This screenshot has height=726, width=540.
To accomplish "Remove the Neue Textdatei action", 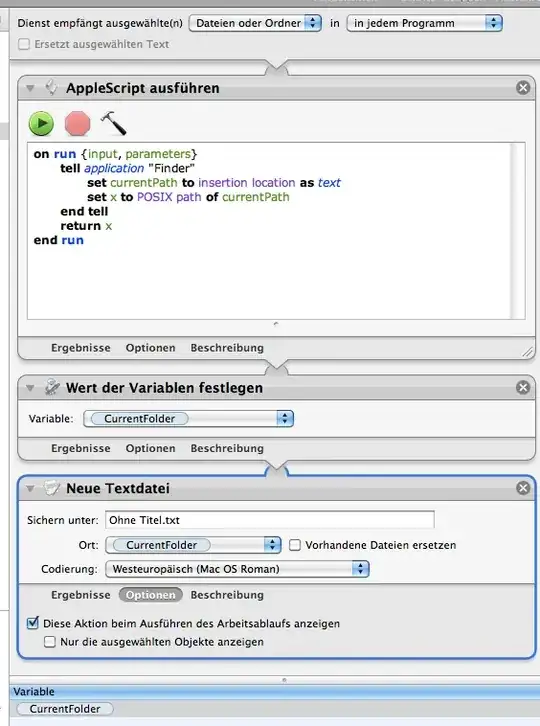I will [523, 488].
